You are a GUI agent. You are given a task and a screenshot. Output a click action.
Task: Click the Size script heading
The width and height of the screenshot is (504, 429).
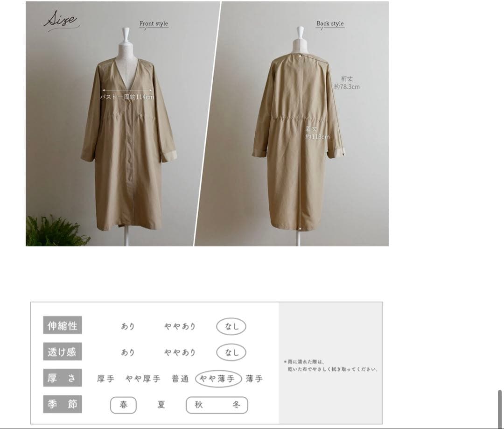(x=61, y=20)
